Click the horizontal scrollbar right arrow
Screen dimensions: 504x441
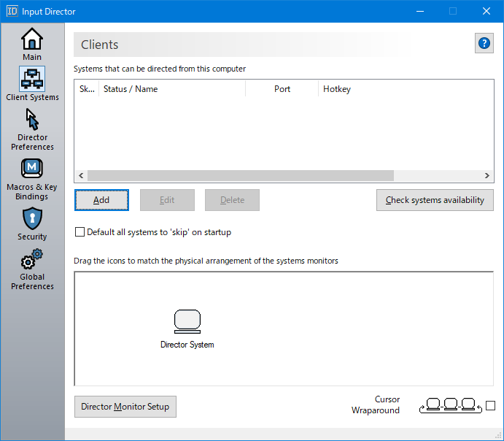click(488, 176)
